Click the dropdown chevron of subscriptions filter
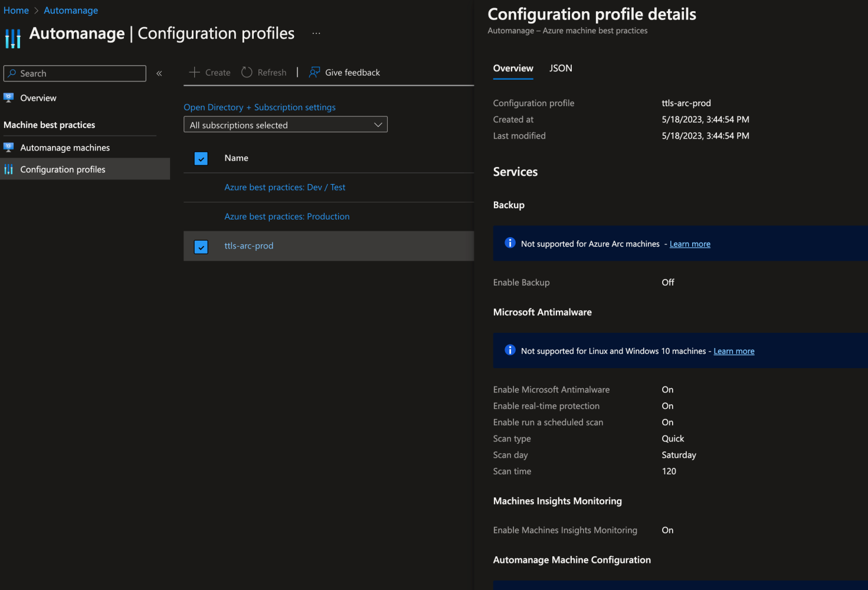 [378, 124]
